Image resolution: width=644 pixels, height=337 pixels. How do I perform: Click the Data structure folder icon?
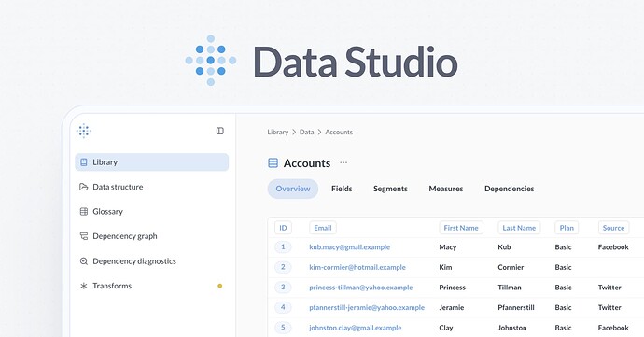(x=84, y=187)
